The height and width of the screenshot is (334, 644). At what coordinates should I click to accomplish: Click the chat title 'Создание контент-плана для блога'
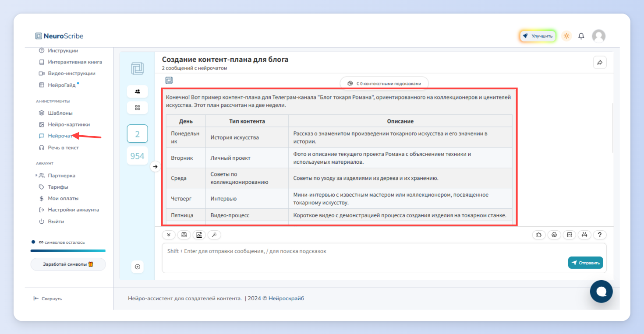point(225,60)
